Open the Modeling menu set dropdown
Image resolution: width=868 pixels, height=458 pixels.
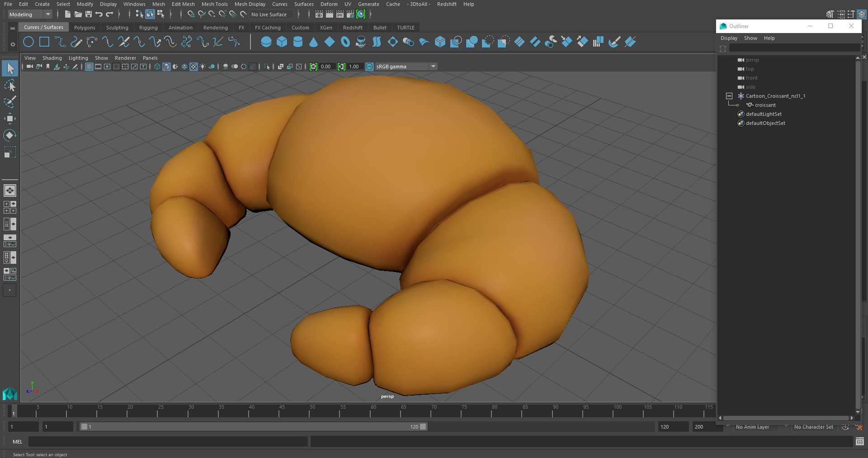click(30, 14)
